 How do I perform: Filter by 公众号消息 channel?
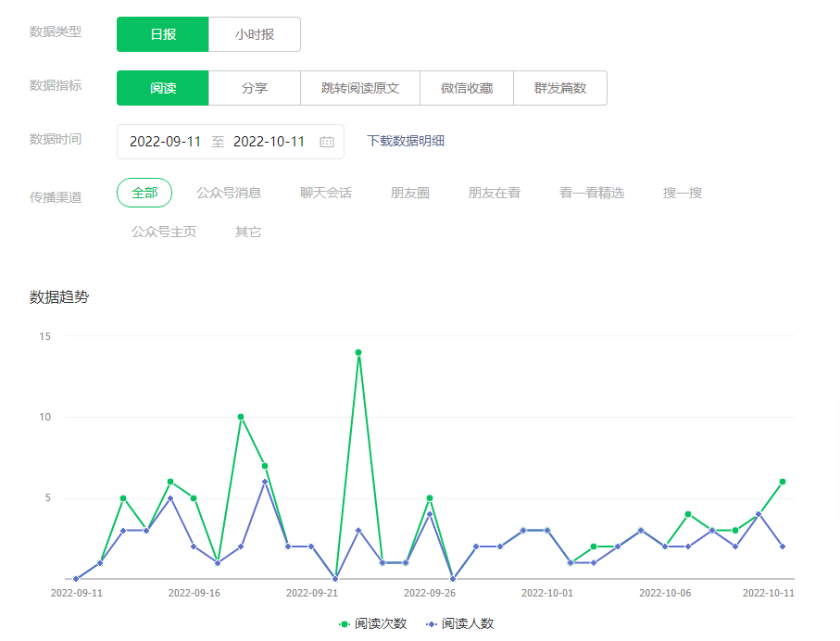pos(228,193)
